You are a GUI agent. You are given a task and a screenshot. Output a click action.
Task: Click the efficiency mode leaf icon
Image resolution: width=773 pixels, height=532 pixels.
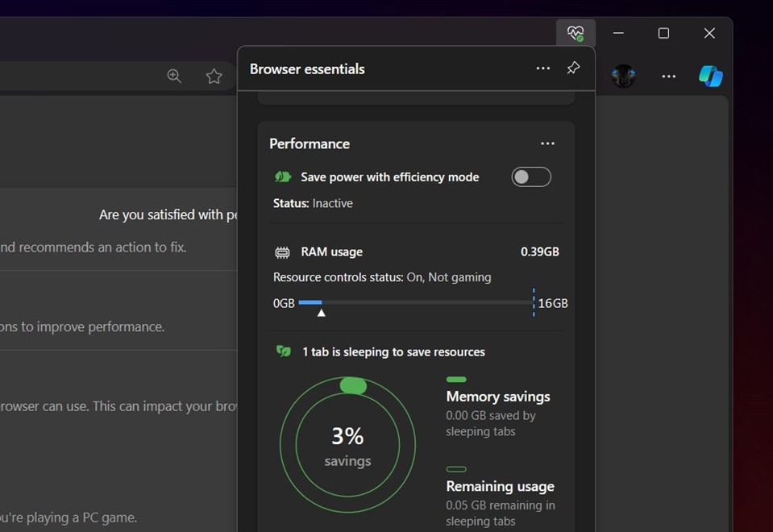coord(282,177)
